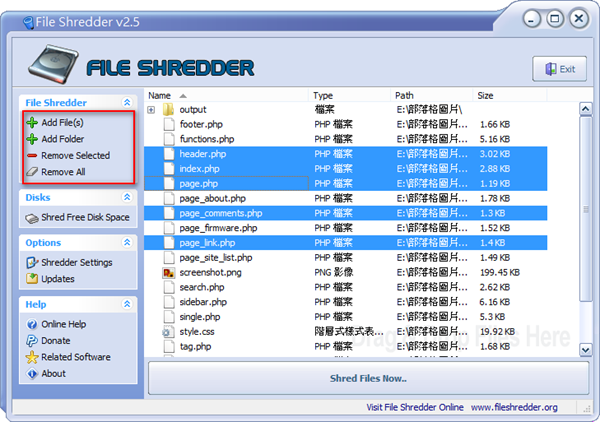Click the page_about.php file icon
The width and height of the screenshot is (600, 422).
tap(169, 198)
